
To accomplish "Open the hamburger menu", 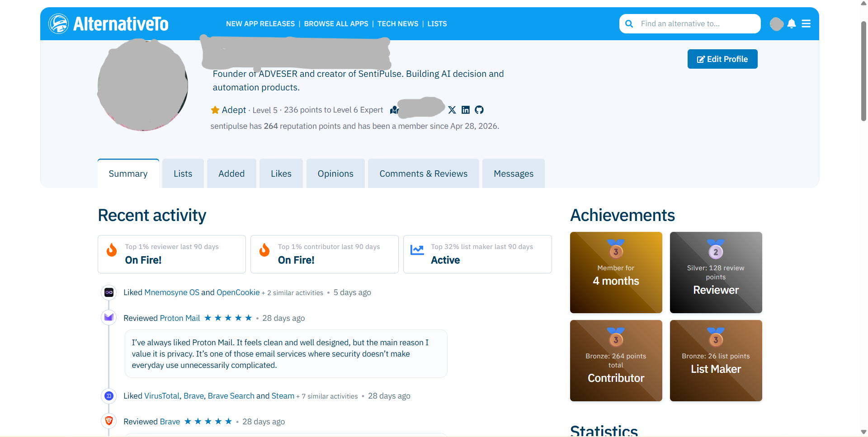I will (x=806, y=23).
